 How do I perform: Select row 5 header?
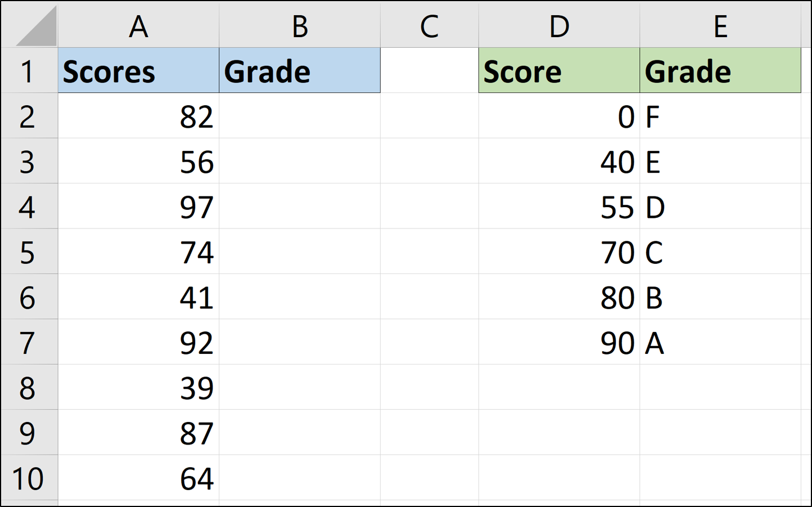28,252
